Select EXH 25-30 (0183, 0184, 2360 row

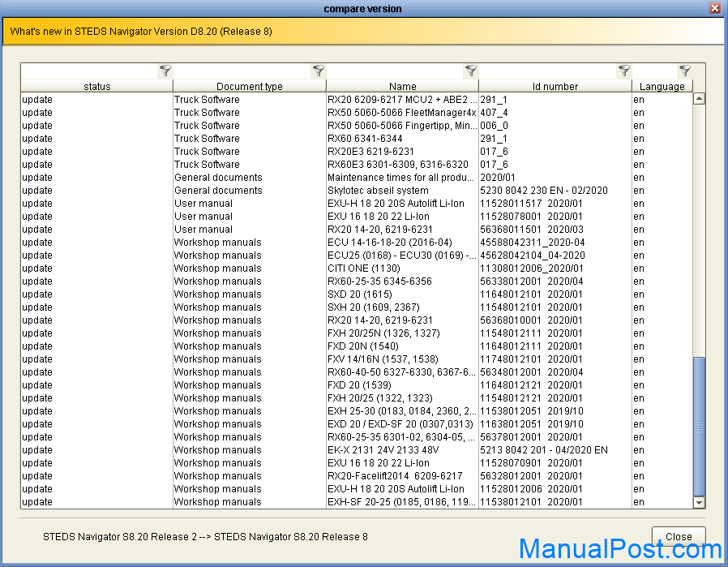tap(357, 411)
